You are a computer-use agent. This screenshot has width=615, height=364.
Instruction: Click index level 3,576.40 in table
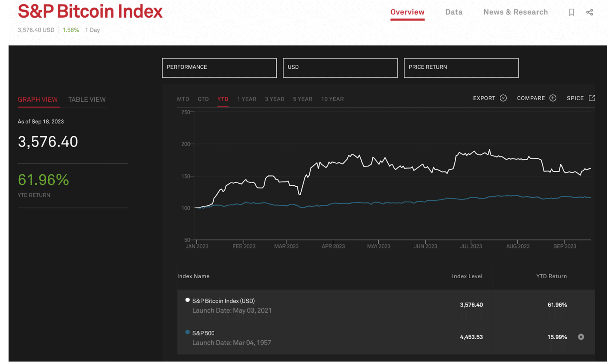pos(471,305)
